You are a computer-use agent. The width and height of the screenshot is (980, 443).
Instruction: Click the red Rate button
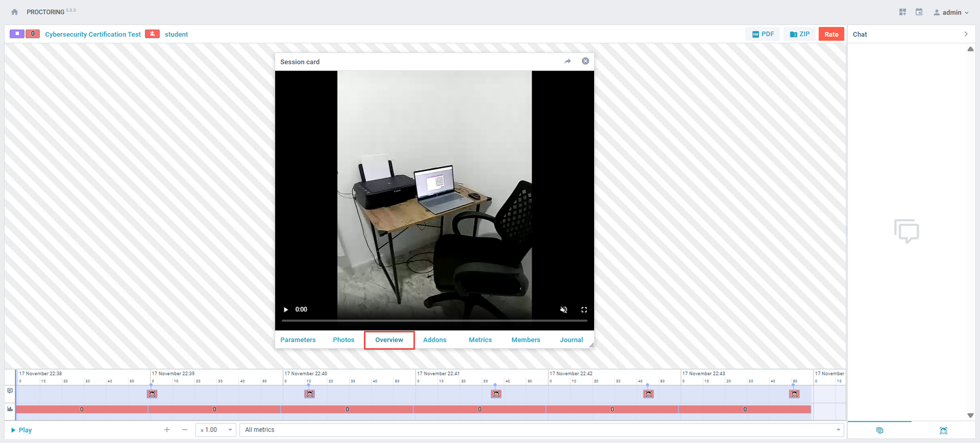tap(831, 34)
